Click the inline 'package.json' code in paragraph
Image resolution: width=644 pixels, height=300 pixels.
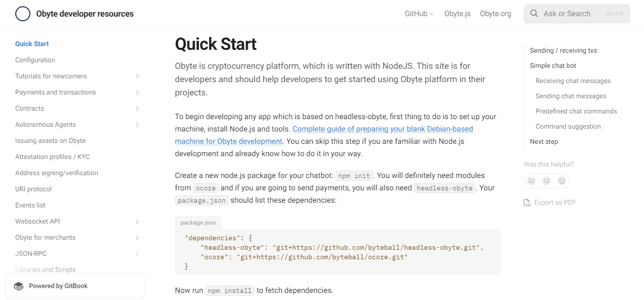coord(202,200)
